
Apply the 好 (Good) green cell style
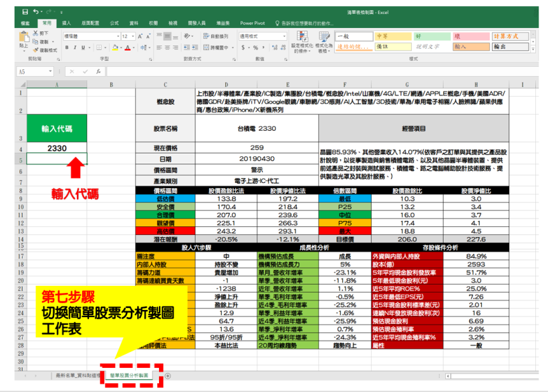coord(432,36)
